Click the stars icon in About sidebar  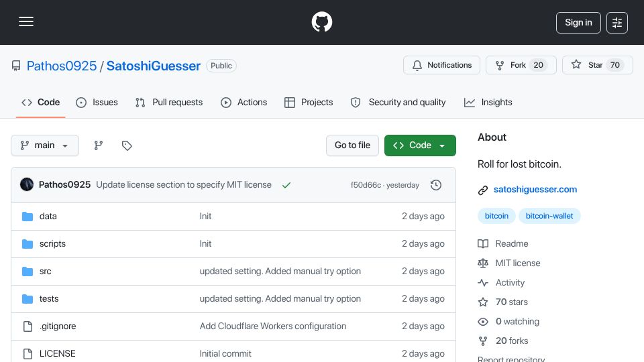tap(483, 302)
